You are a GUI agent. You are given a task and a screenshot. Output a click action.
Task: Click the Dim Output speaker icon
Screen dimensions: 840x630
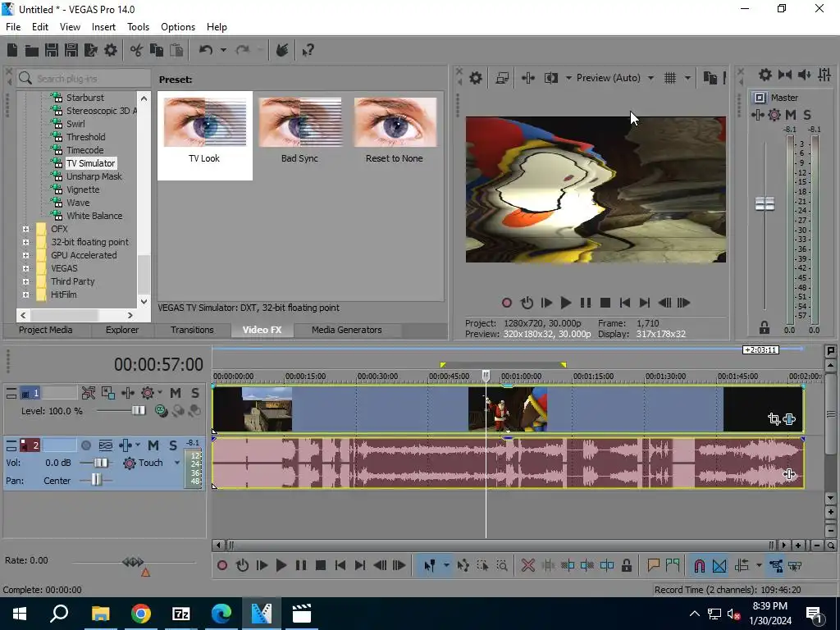coord(804,75)
